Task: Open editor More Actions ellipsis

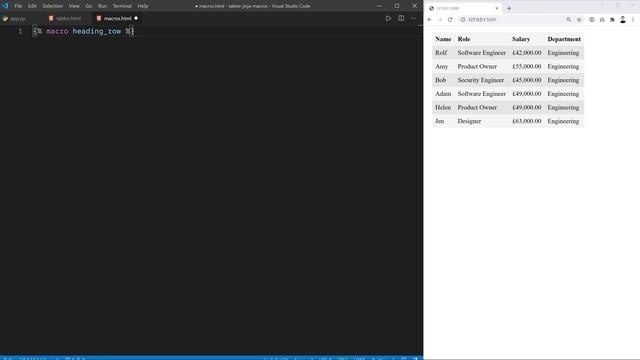Action: (413, 18)
